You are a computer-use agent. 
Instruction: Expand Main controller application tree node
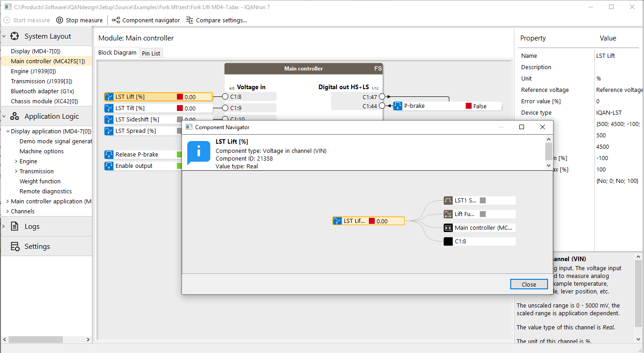click(x=8, y=202)
